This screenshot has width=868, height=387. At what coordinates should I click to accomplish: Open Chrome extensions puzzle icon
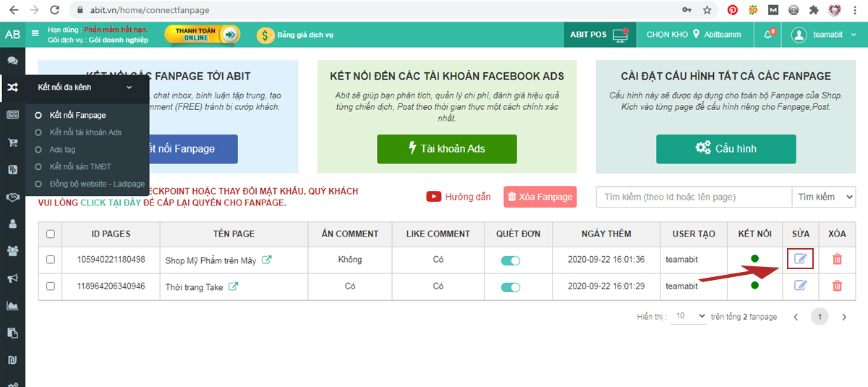point(814,10)
